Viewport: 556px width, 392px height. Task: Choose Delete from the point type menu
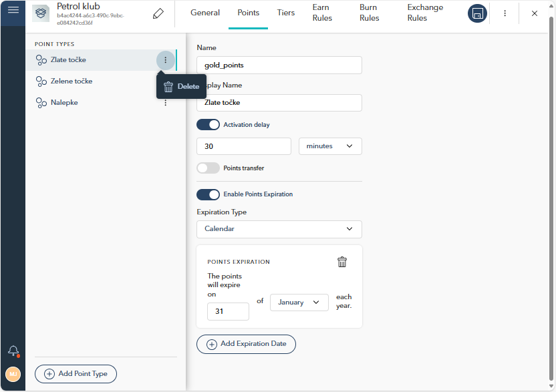click(181, 87)
